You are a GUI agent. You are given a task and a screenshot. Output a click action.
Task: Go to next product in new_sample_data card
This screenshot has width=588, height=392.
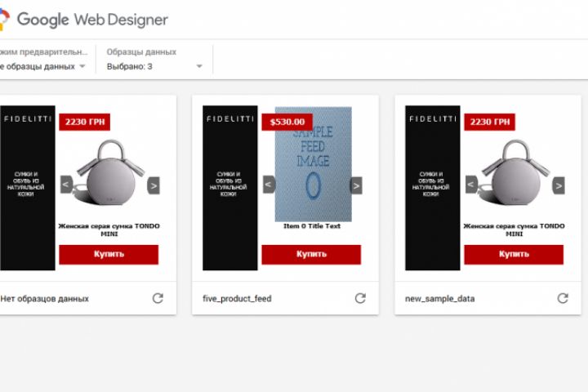pyautogui.click(x=559, y=185)
